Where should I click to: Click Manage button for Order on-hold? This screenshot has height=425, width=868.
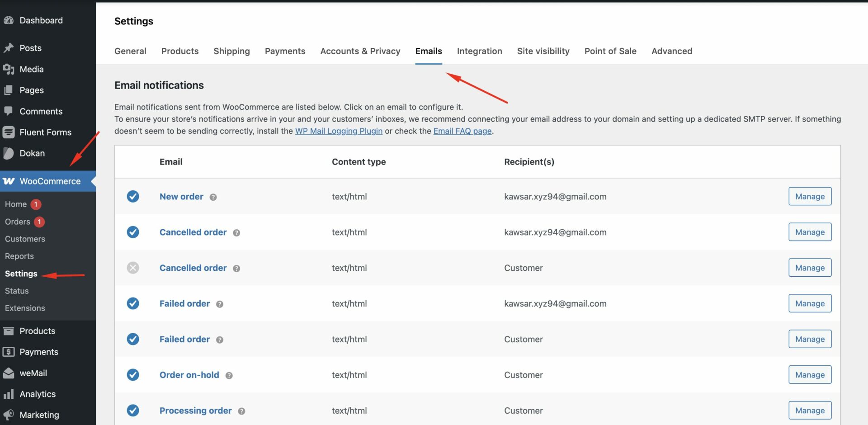click(809, 375)
